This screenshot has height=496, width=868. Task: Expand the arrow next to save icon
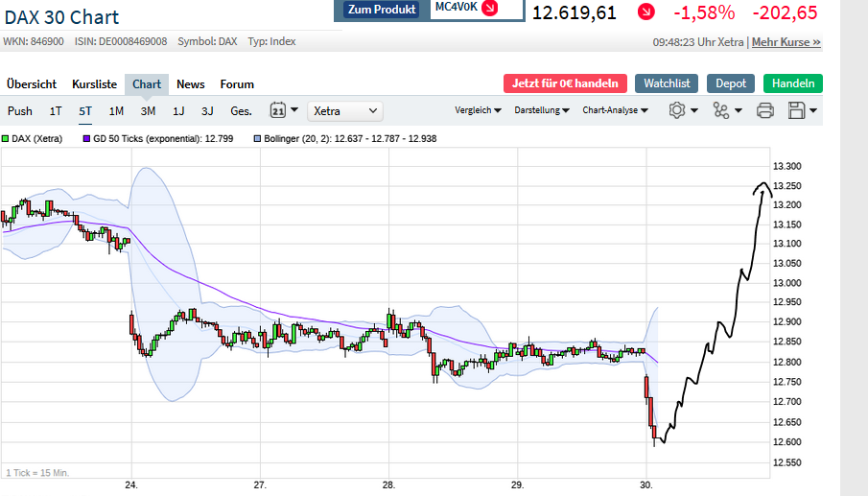click(x=813, y=110)
